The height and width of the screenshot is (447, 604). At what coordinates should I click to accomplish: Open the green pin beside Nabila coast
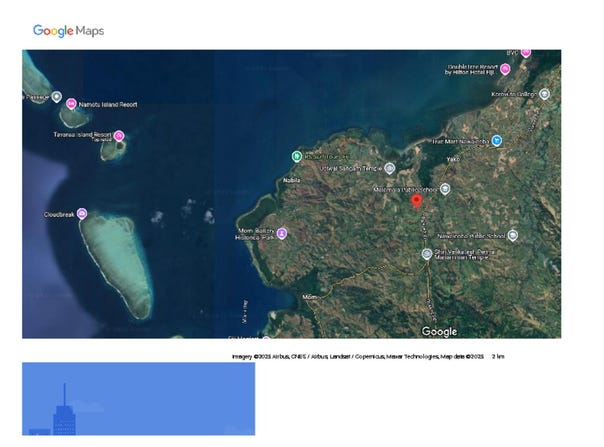point(296,156)
